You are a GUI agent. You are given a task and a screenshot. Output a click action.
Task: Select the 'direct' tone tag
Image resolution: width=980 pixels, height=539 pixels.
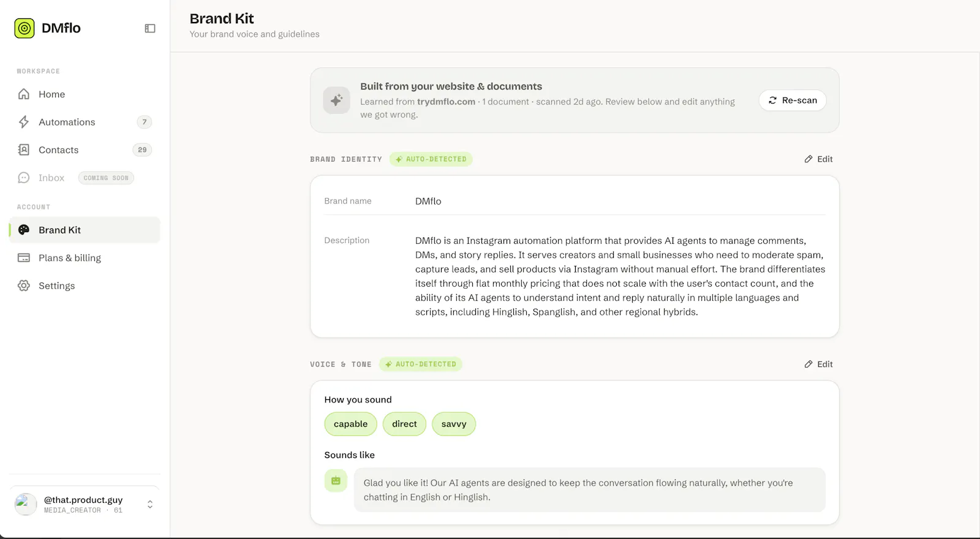click(404, 424)
